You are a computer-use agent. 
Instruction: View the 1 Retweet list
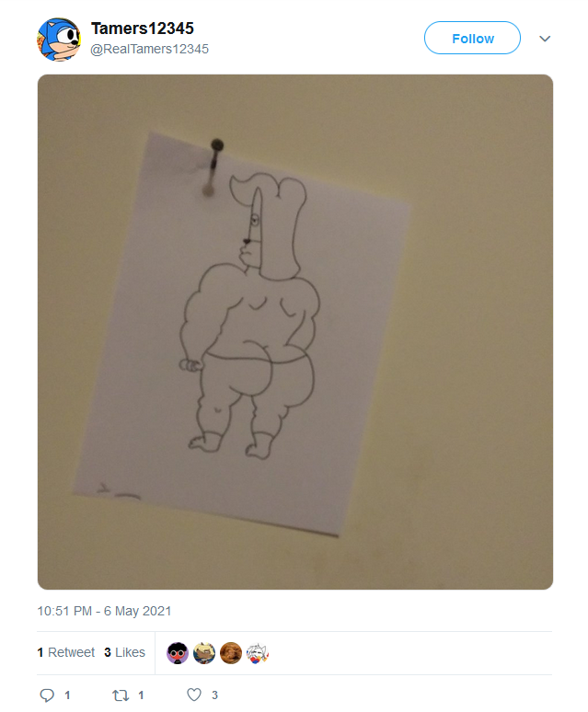tap(66, 652)
